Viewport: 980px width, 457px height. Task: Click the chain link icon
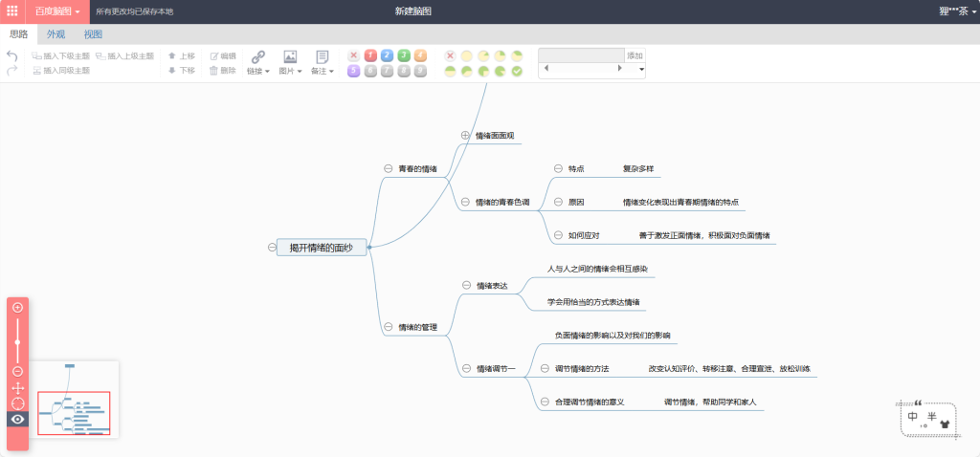point(258,56)
